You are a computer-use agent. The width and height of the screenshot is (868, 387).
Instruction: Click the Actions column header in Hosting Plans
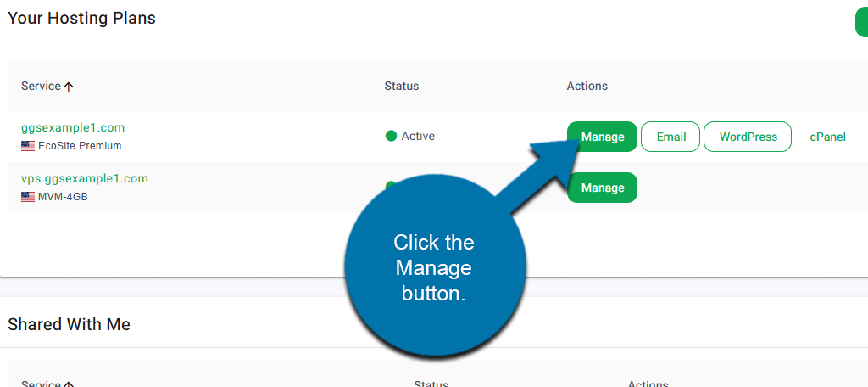[x=587, y=86]
